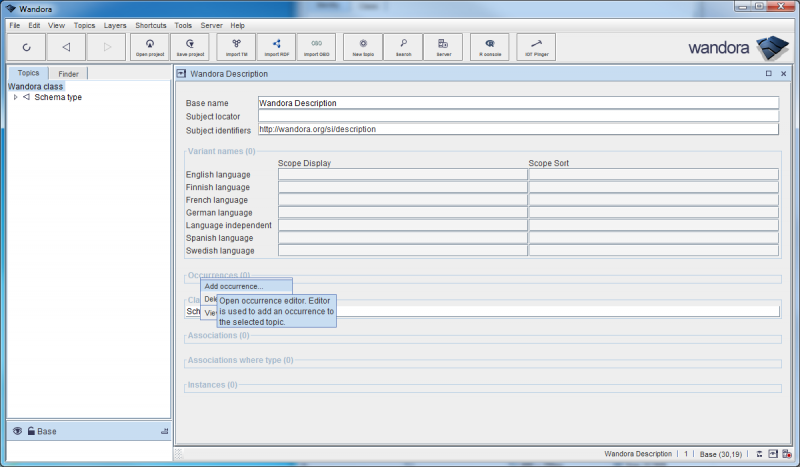800x467 pixels.
Task: Click the Save project toolbar icon
Action: point(189,47)
